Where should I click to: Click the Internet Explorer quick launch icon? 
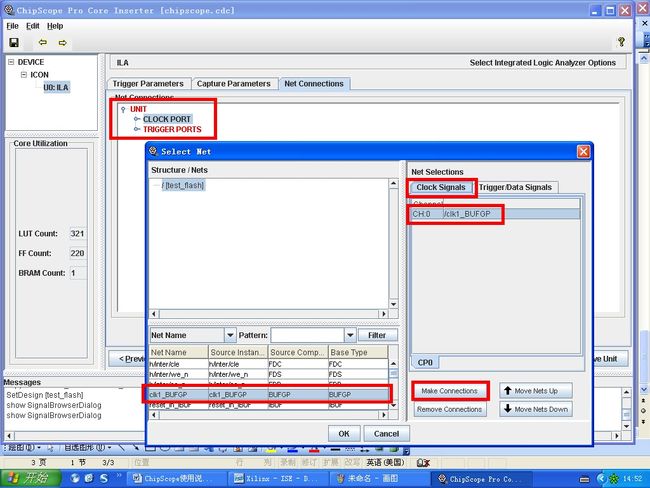click(89, 478)
